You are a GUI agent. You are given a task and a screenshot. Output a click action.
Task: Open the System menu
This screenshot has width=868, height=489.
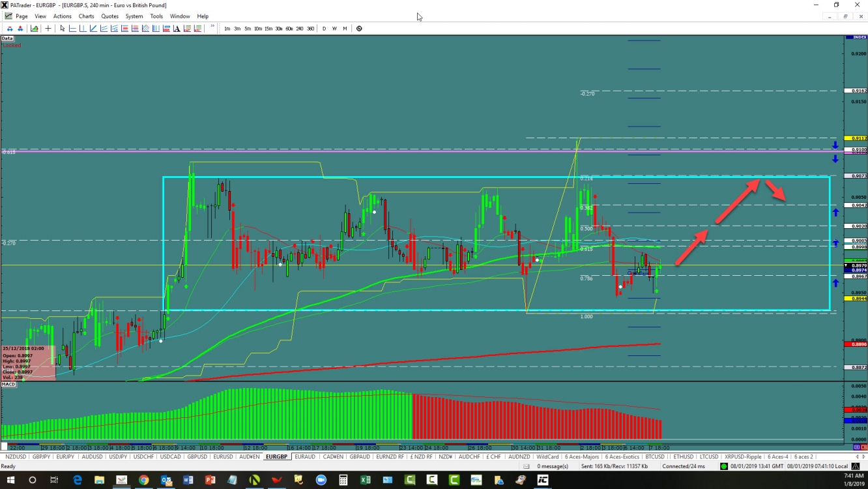coord(134,16)
